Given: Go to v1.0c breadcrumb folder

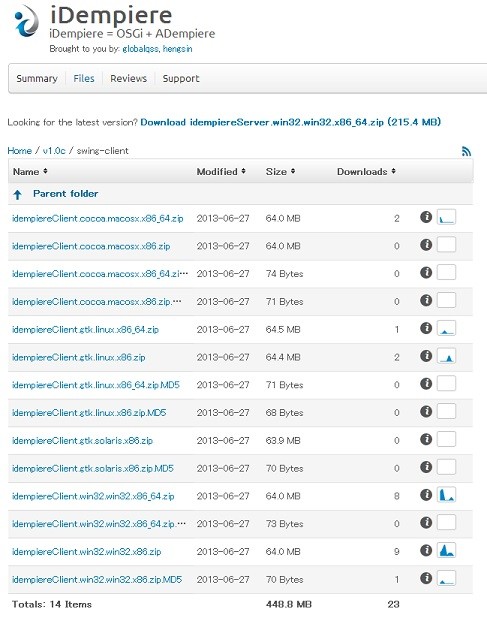Looking at the screenshot, I should 54,151.
